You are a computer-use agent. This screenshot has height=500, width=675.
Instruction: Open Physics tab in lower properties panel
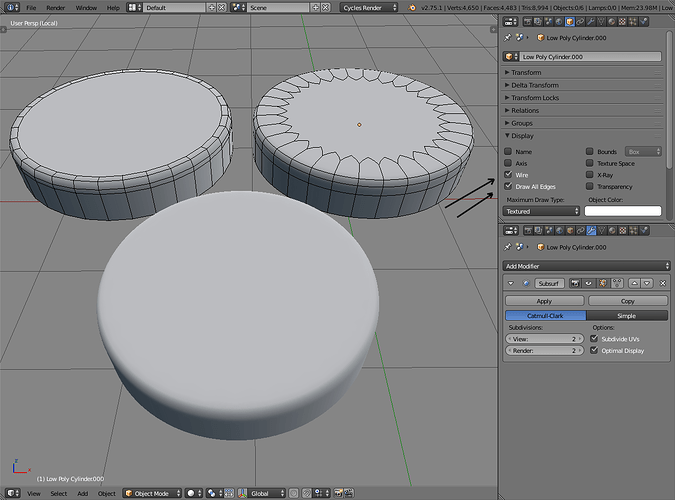[x=644, y=231]
